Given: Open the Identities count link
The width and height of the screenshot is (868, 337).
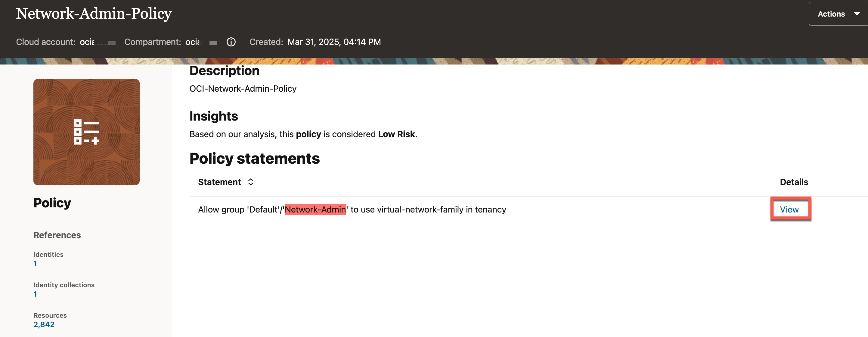Looking at the screenshot, I should click(x=35, y=263).
